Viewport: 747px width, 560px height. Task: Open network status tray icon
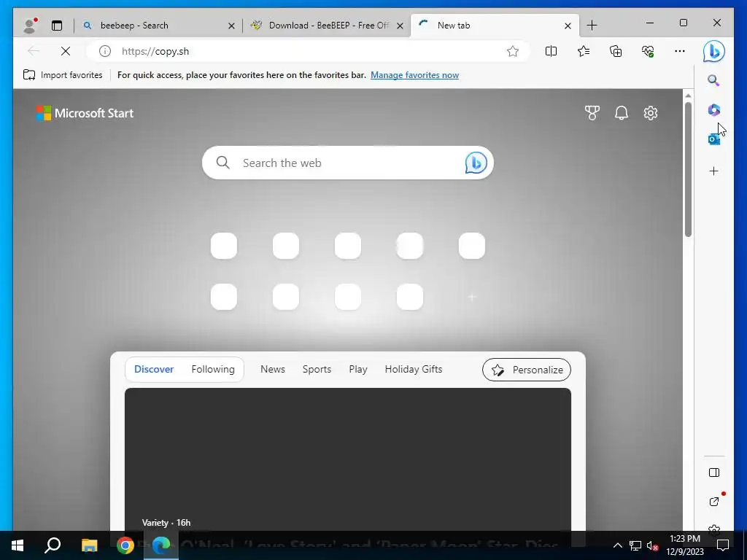tap(635, 545)
